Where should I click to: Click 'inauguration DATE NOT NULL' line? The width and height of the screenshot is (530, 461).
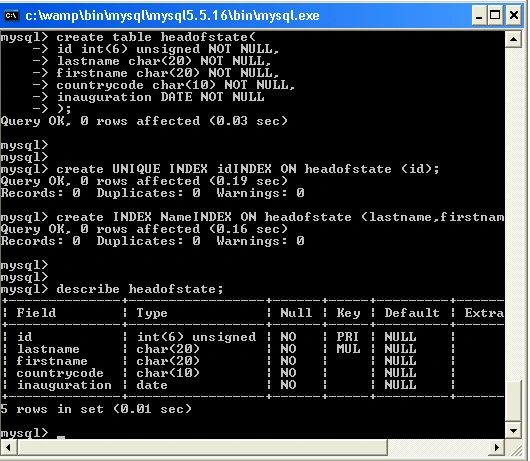[160, 97]
